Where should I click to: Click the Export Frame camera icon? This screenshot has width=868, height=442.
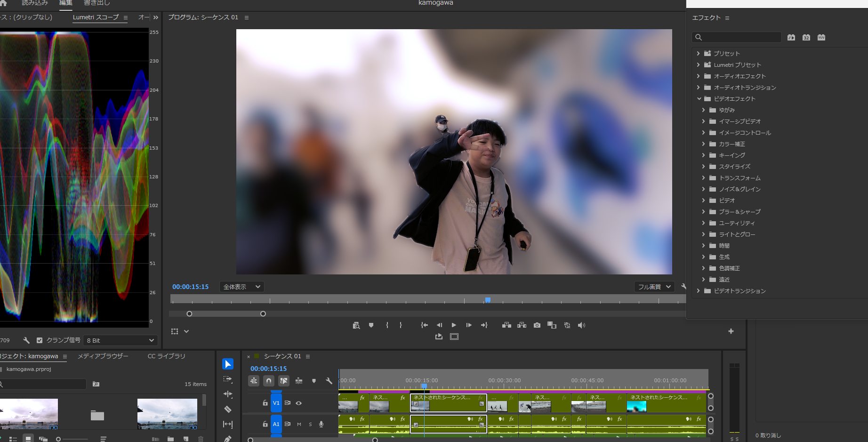tap(537, 325)
